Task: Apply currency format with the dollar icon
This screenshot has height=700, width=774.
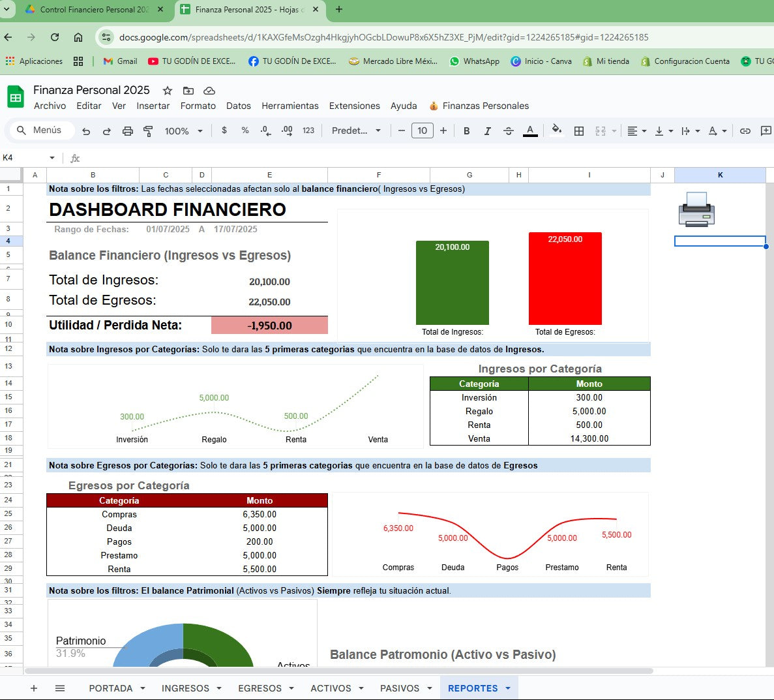Action: click(x=224, y=130)
